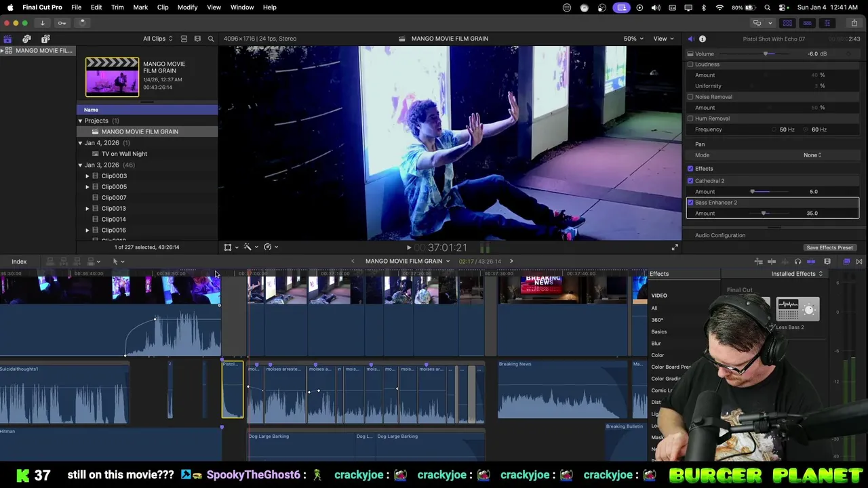Open the All Clips filter dropdown
The width and height of the screenshot is (868, 488).
coord(157,39)
